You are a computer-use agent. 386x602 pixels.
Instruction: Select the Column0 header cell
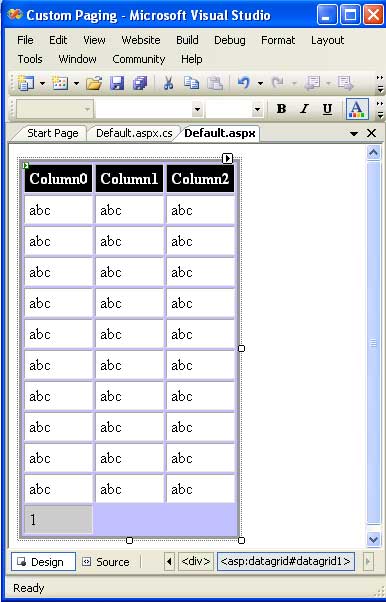tap(58, 179)
